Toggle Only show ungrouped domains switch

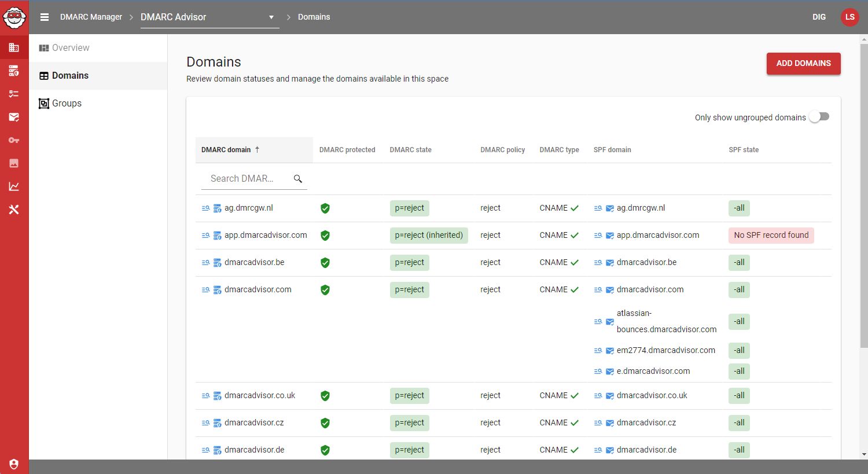(819, 117)
